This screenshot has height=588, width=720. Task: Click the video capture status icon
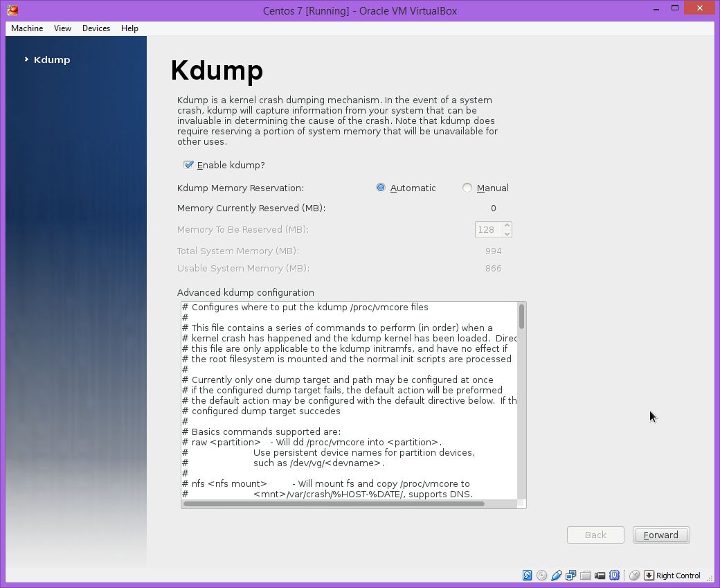[600, 575]
